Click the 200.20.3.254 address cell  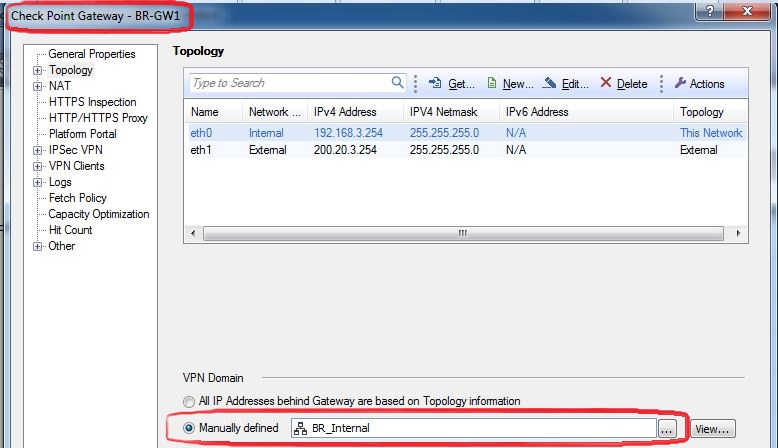point(345,150)
